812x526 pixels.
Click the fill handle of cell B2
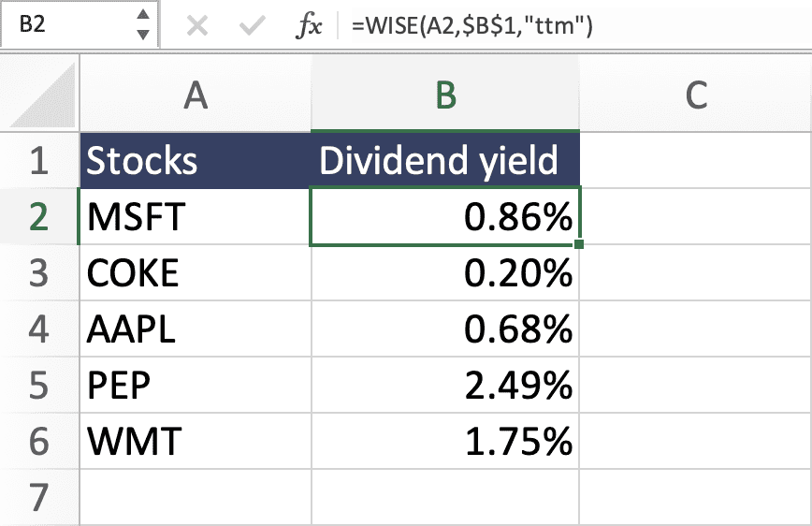click(x=581, y=245)
